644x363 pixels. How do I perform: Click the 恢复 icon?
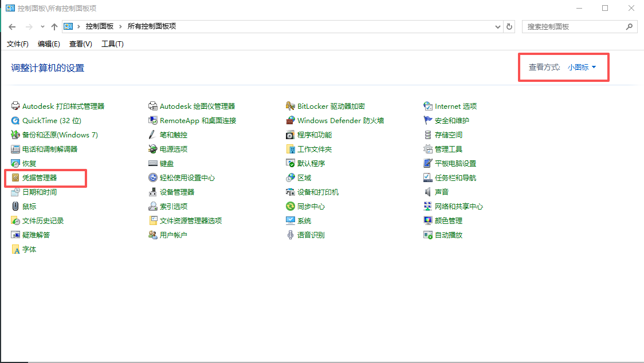click(15, 163)
